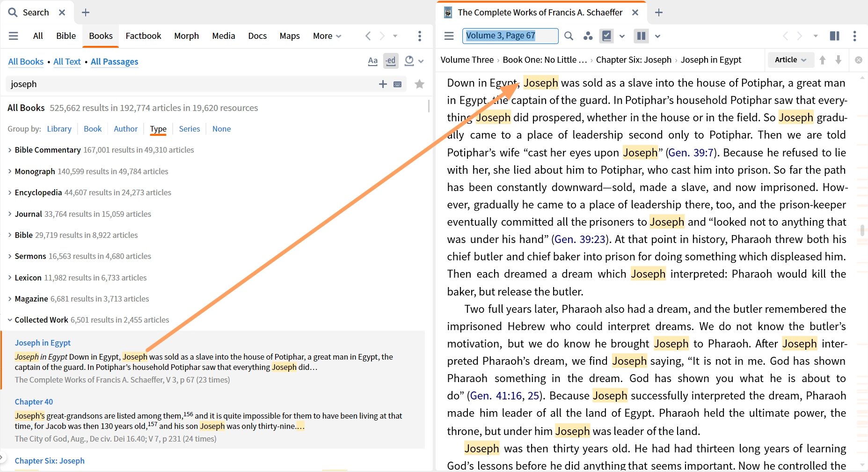Expand the More search types dropdown
This screenshot has width=868, height=472.
327,36
